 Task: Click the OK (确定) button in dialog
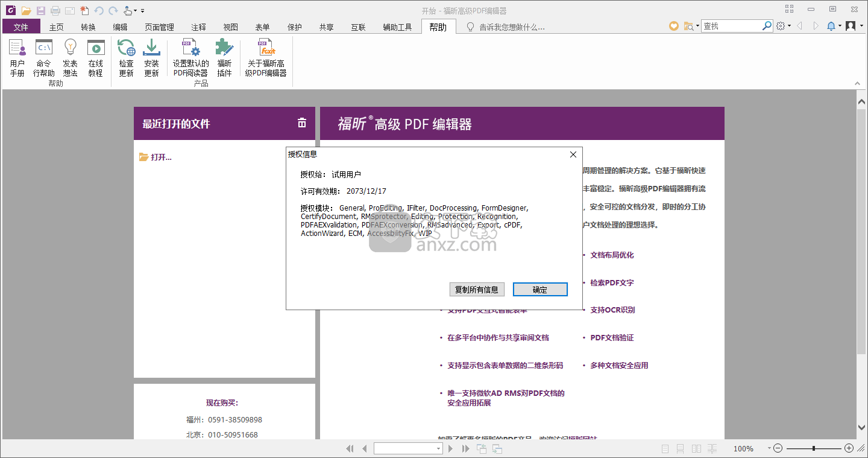click(x=540, y=290)
